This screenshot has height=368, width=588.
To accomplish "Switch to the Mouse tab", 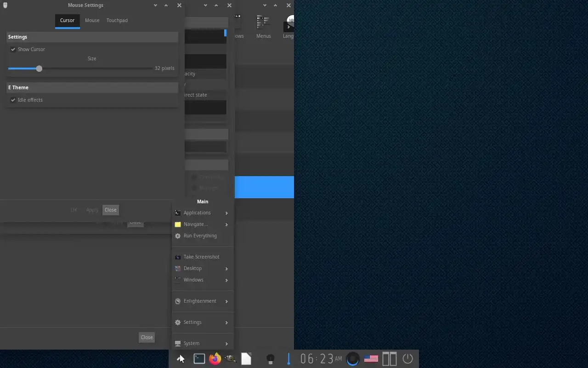I will (x=92, y=20).
